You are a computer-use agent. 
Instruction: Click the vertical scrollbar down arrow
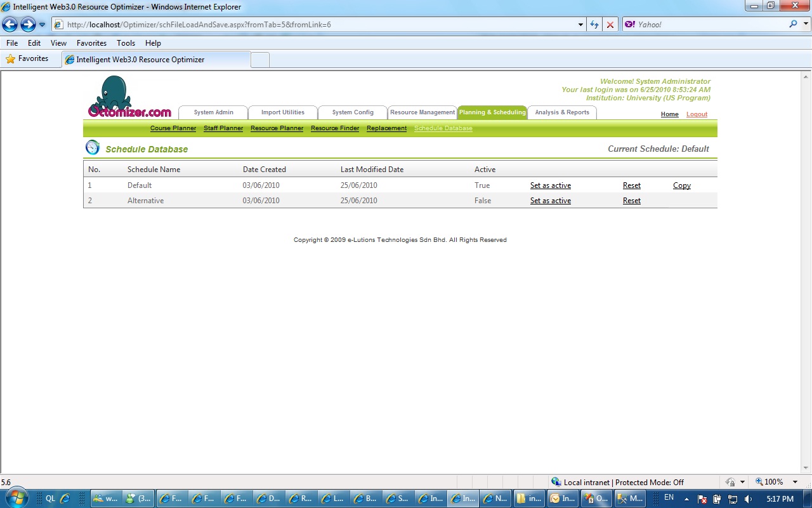point(806,469)
